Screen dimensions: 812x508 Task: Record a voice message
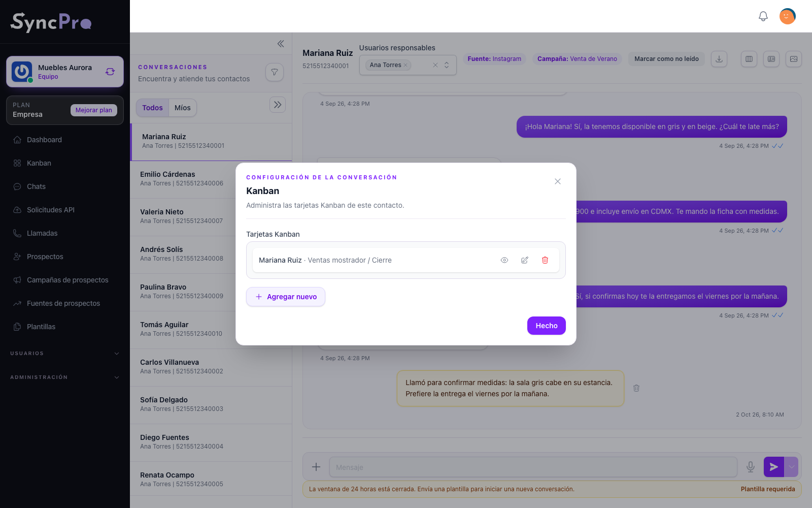point(751,467)
